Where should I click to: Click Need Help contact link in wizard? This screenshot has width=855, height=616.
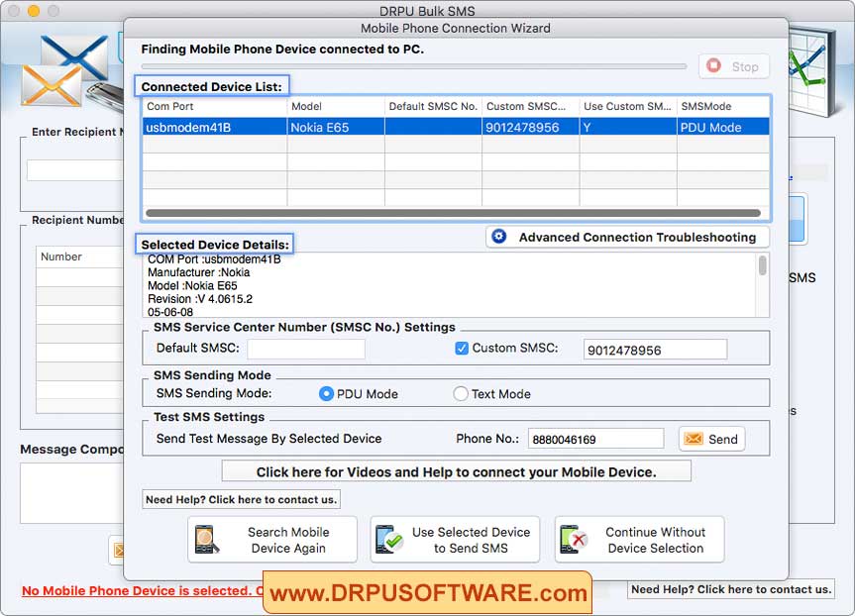click(241, 499)
